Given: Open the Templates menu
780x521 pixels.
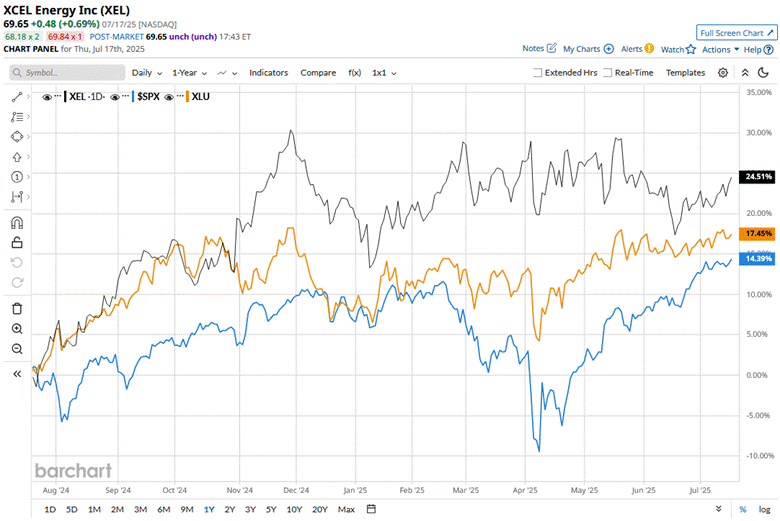Looking at the screenshot, I should 685,73.
